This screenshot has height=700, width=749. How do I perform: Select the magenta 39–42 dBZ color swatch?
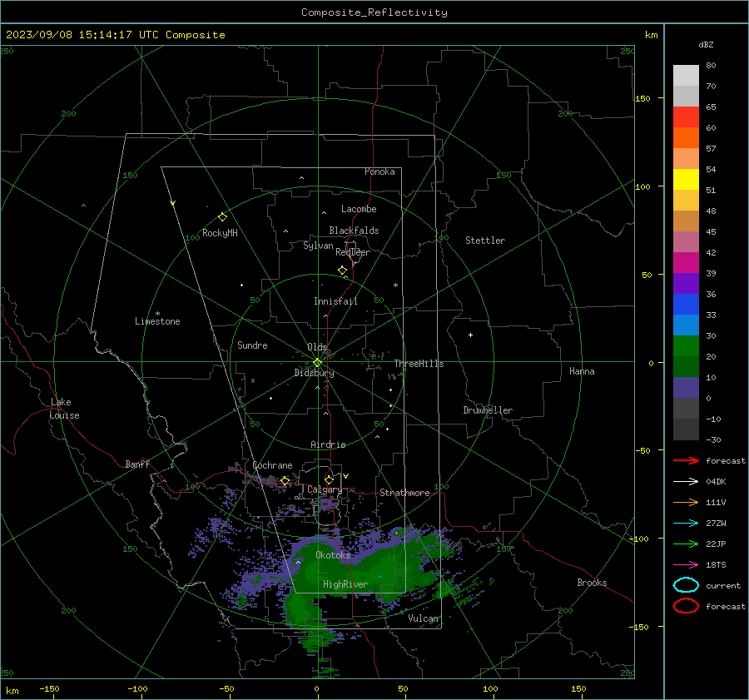pos(686,262)
